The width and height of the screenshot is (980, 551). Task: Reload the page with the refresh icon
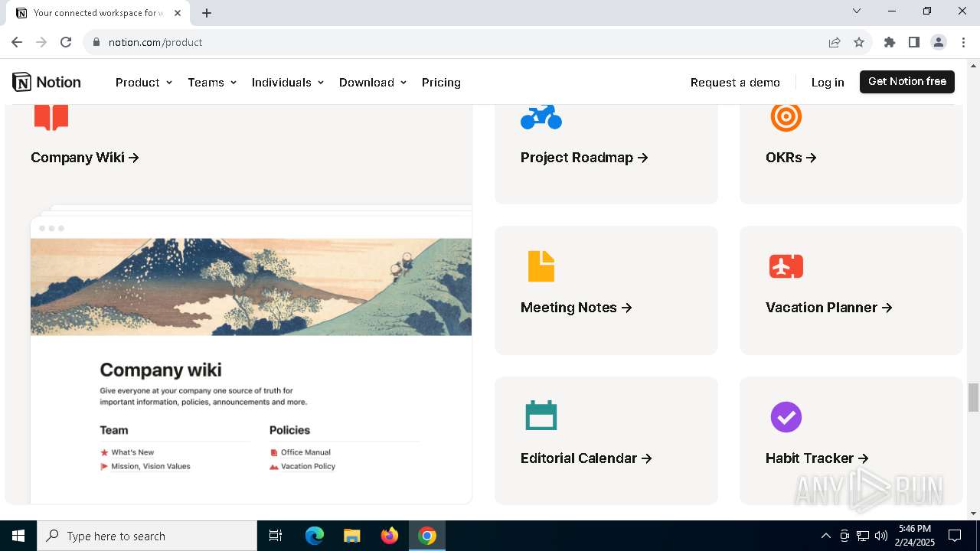[66, 42]
